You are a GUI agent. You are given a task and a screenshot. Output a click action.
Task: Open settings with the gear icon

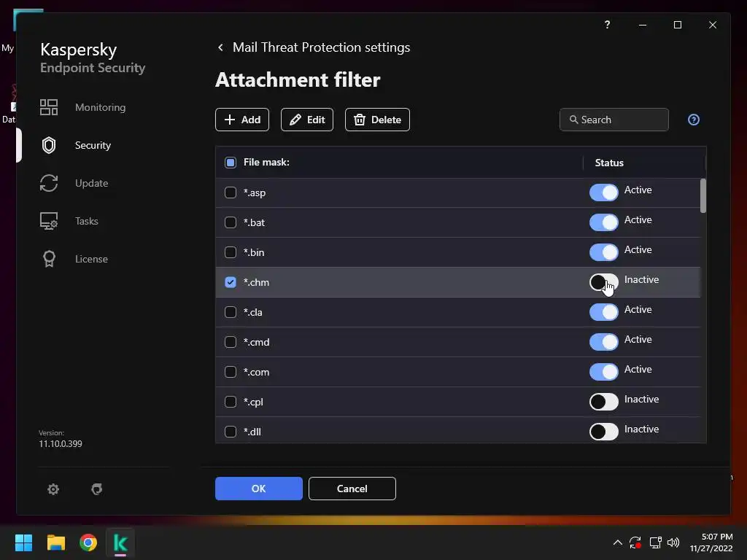point(53,489)
